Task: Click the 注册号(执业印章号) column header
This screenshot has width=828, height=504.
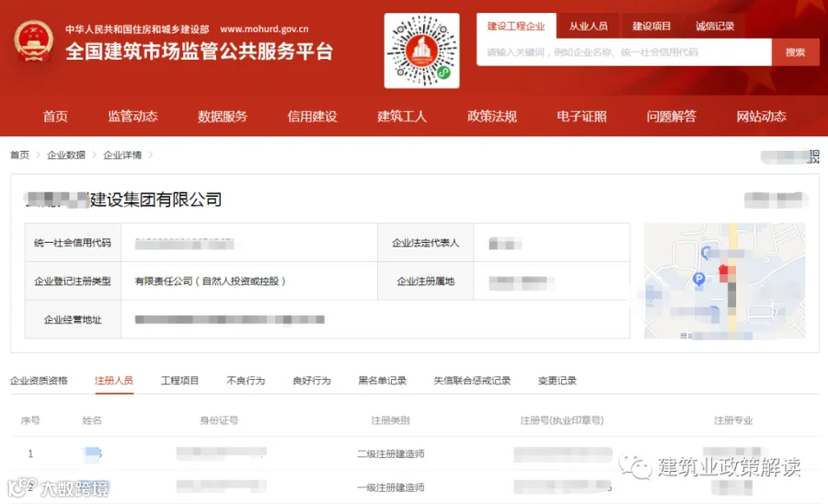Action: [x=562, y=420]
